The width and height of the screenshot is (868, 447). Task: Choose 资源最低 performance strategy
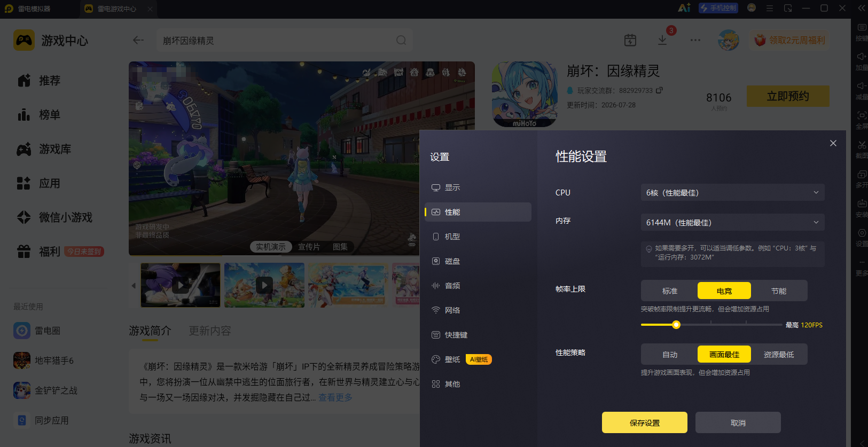[x=779, y=354]
